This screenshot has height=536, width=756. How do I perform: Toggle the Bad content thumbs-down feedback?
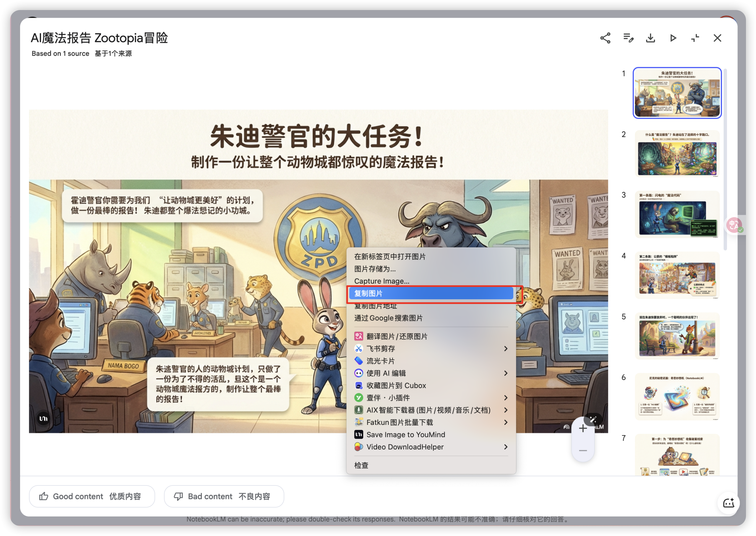pos(224,496)
